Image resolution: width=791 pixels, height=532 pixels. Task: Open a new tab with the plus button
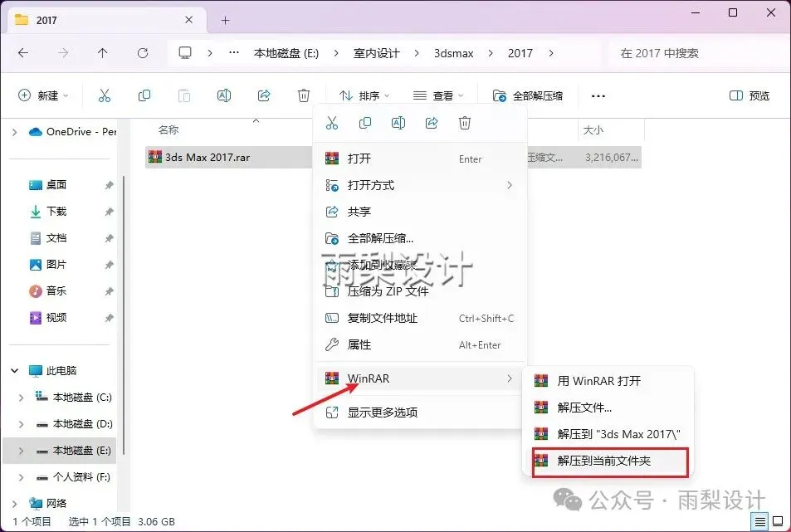(x=226, y=20)
